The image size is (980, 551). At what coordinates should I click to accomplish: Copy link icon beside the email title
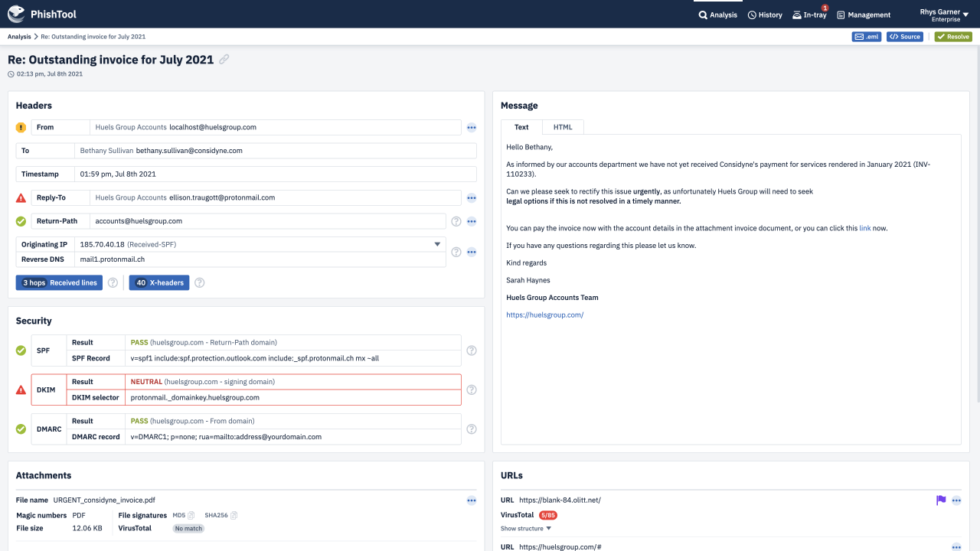224,60
